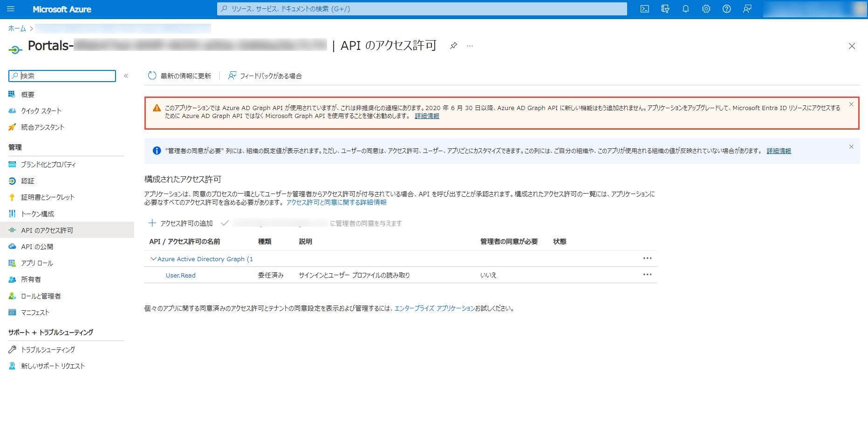The height and width of the screenshot is (431, 868).
Task: Open portal settings gear
Action: coord(706,9)
